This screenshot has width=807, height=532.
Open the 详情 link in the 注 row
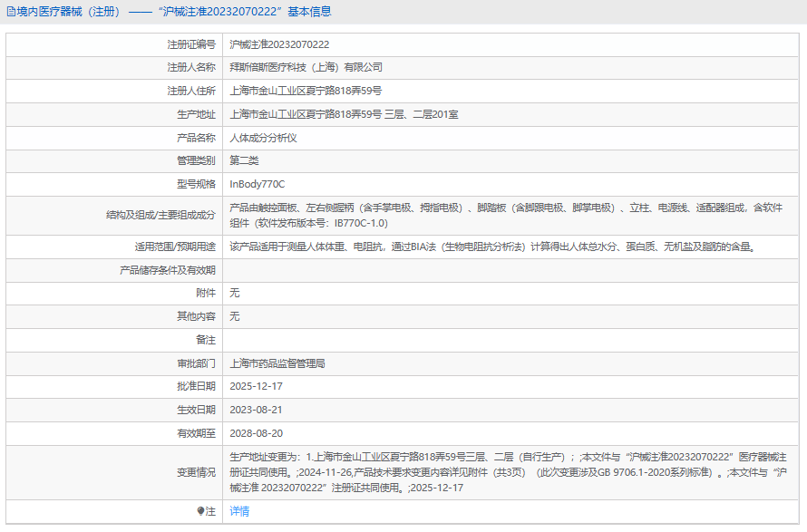(x=239, y=511)
